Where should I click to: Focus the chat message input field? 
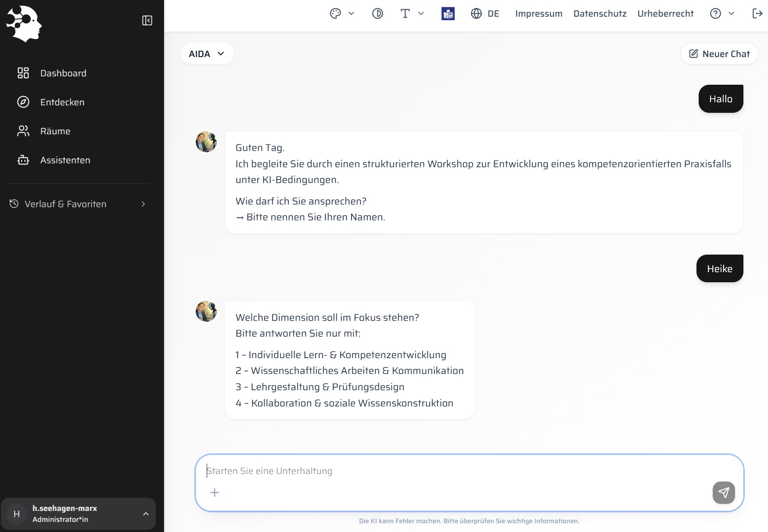pos(456,471)
